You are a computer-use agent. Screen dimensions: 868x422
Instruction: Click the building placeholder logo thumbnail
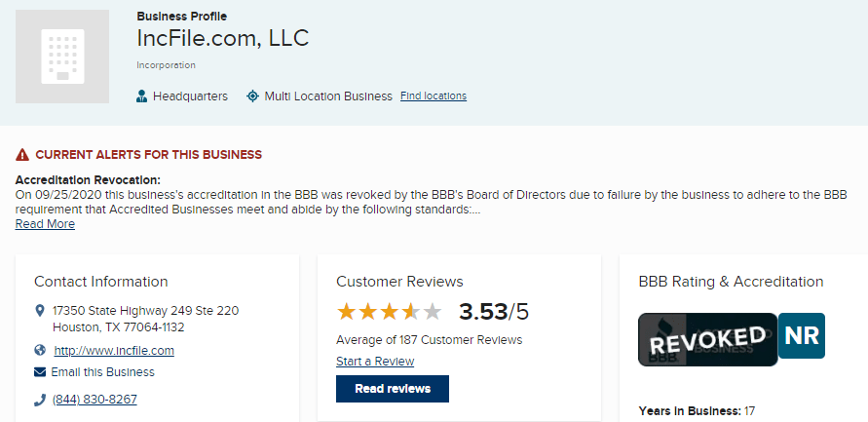62,57
